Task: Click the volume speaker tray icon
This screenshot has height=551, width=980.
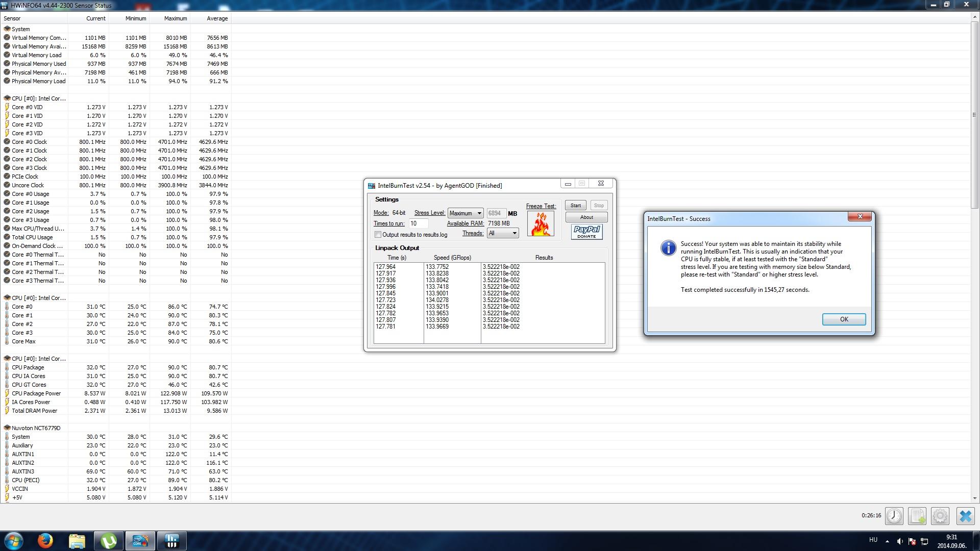Action: 899,541
